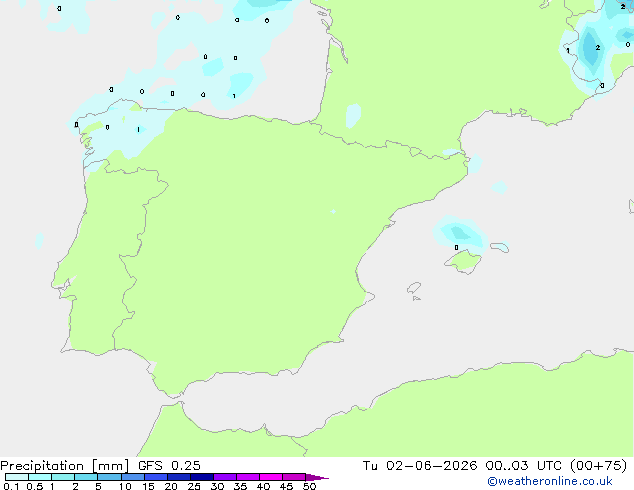Select the 40–45 mm magenta legend swatch
This screenshot has width=634, height=490.
coord(271,477)
